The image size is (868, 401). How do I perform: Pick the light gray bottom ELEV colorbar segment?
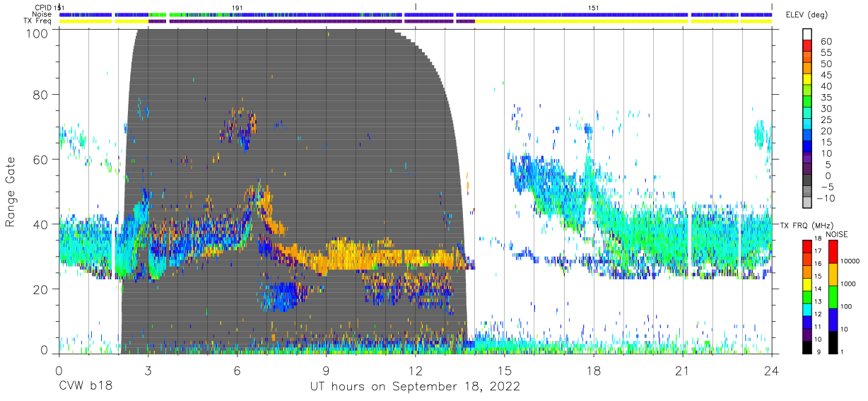click(x=807, y=204)
